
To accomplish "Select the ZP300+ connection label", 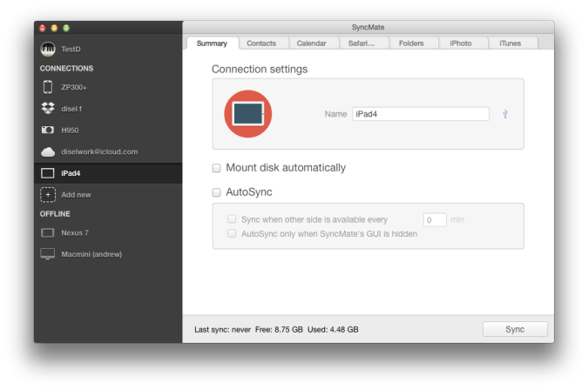I will pos(74,87).
